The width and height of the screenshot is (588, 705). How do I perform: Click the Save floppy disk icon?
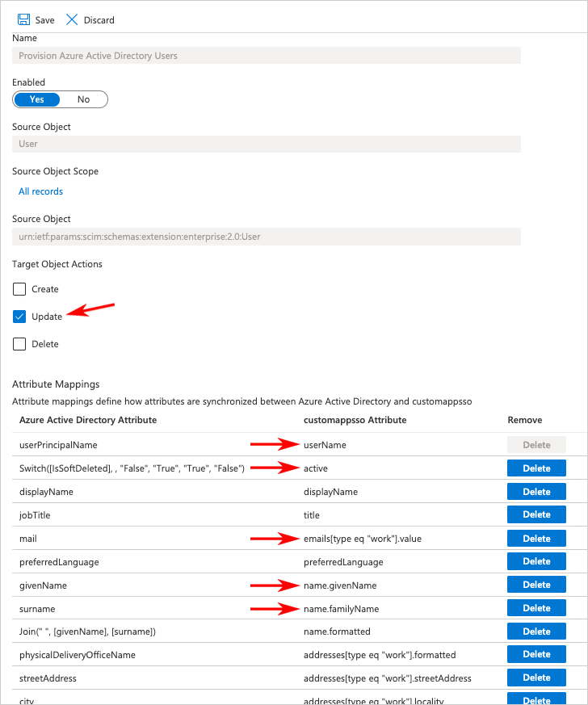coord(23,19)
